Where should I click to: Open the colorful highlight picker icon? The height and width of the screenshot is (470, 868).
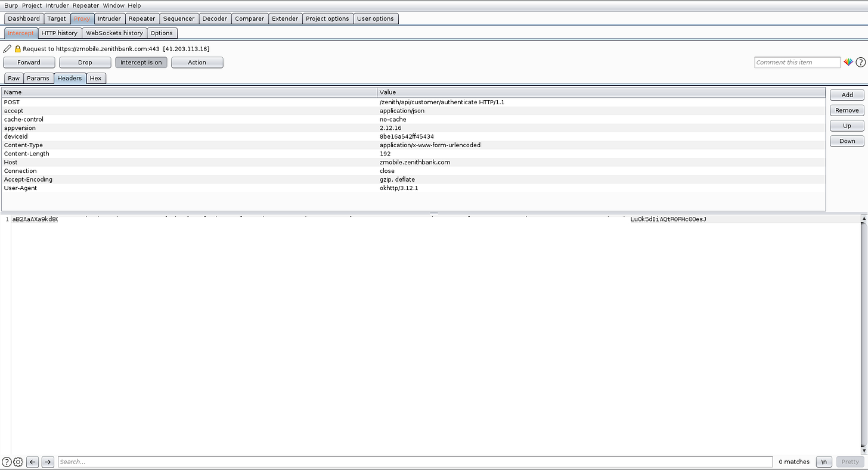[x=848, y=63]
